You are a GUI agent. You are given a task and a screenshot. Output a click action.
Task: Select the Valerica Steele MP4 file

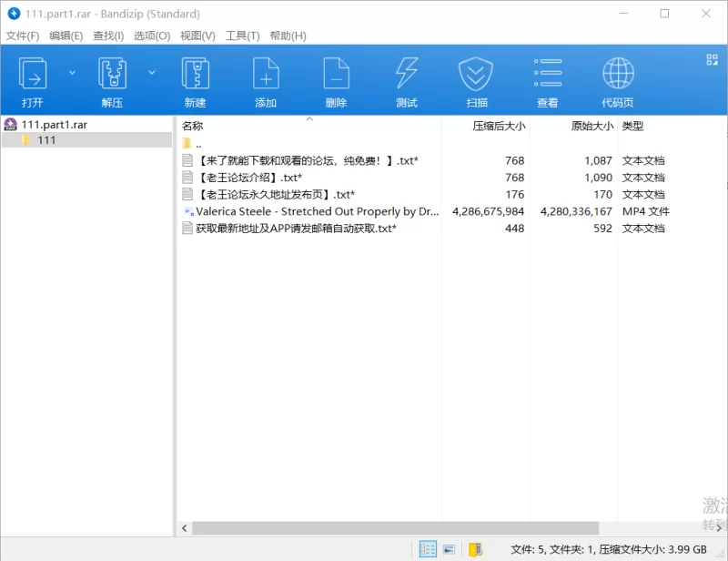click(317, 211)
